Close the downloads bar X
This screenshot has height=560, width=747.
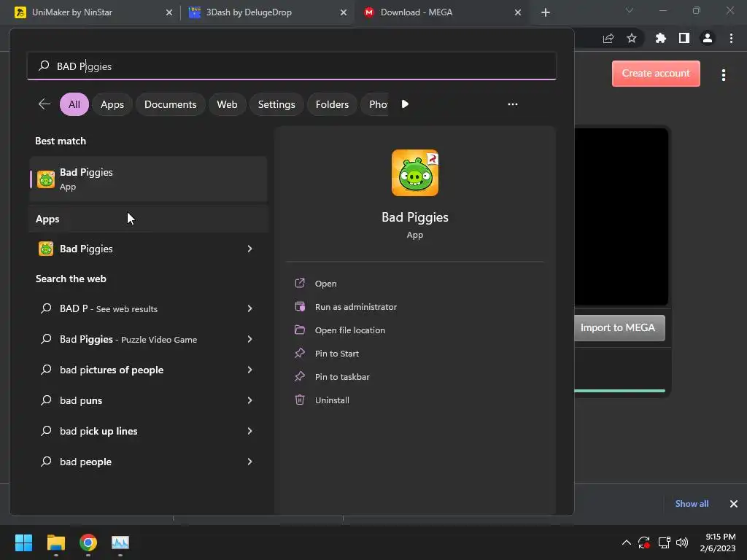coord(734,503)
